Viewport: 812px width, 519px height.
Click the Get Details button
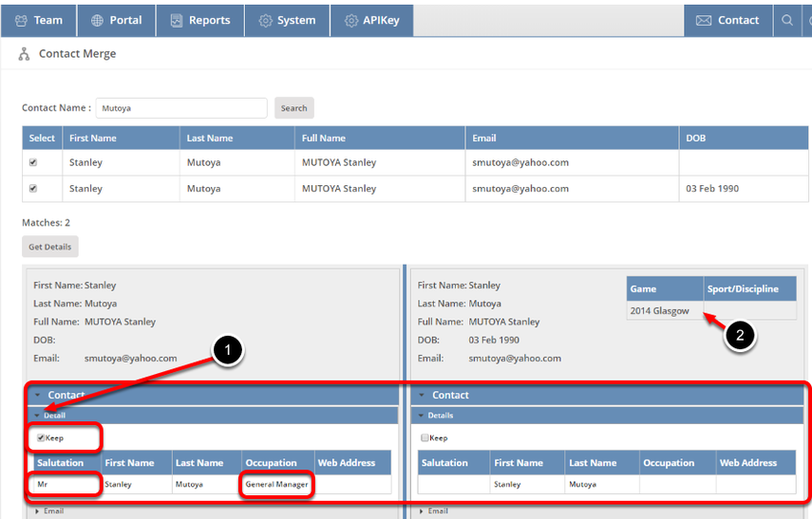pyautogui.click(x=50, y=247)
